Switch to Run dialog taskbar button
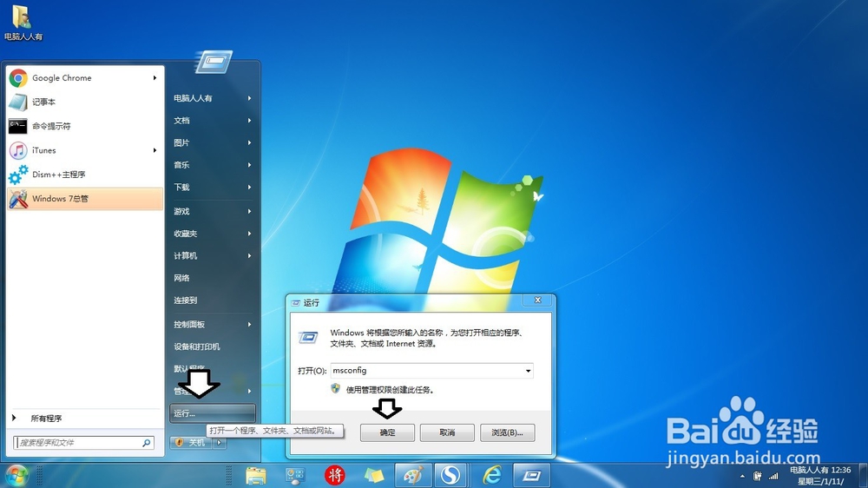 click(531, 475)
